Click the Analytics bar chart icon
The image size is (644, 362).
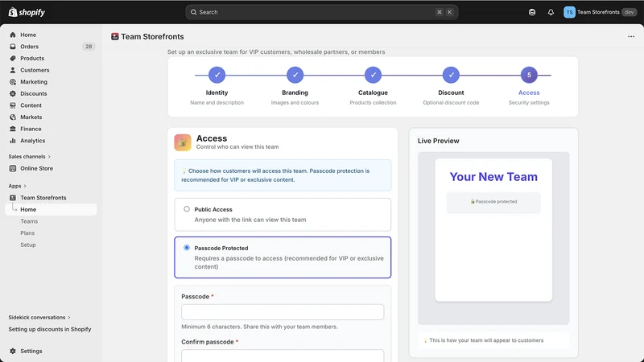pyautogui.click(x=13, y=140)
